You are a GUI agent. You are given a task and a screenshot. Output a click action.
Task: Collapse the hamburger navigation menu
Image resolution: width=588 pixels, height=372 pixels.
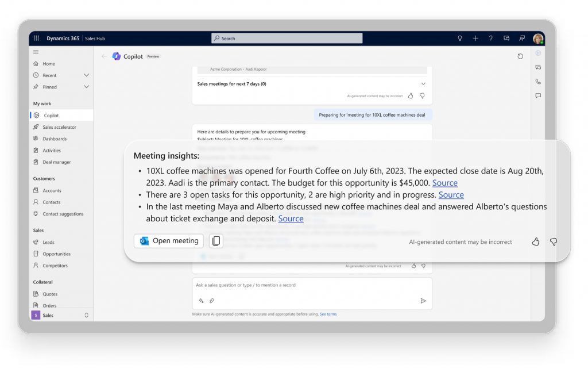pyautogui.click(x=36, y=52)
